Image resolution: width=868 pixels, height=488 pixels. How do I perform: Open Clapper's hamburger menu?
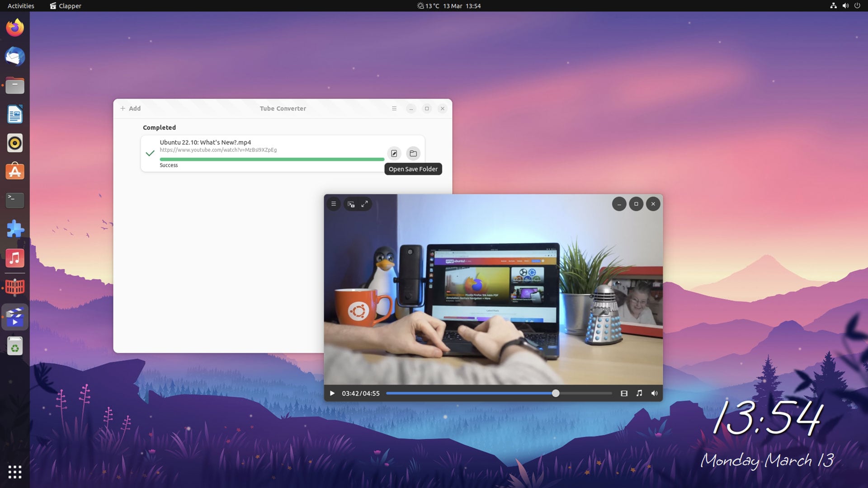[334, 204]
